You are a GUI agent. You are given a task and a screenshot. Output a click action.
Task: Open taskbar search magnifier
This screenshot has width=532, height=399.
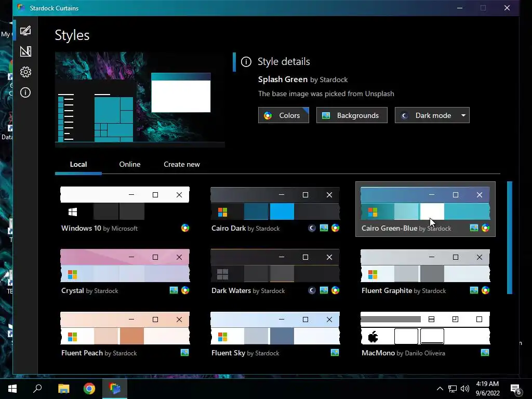pos(37,389)
